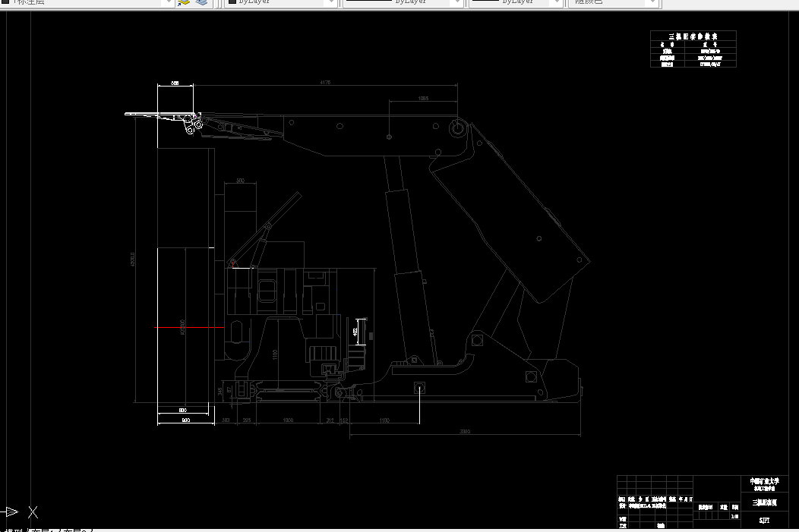Select the 345 dimension text
The width and height of the screenshot is (799, 532).
220,392
